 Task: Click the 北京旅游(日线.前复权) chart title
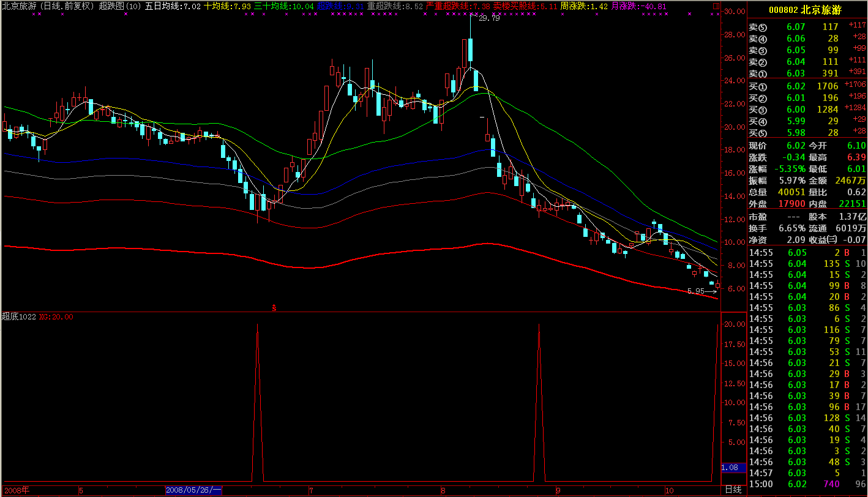tap(48, 6)
